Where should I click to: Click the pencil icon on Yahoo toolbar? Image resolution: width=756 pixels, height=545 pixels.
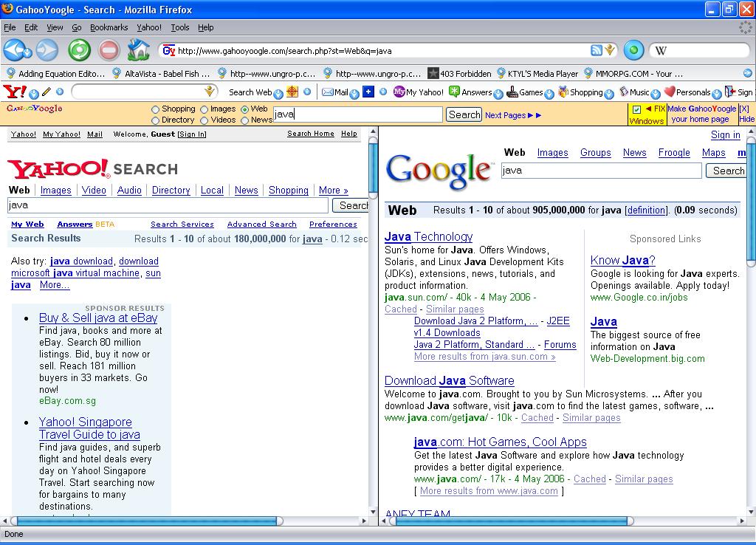point(47,92)
